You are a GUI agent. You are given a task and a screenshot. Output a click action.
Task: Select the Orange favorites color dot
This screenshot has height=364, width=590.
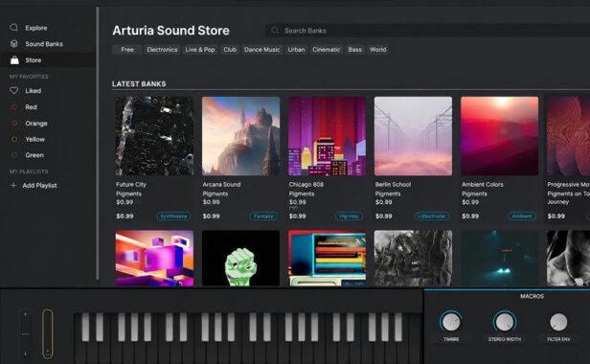point(14,124)
